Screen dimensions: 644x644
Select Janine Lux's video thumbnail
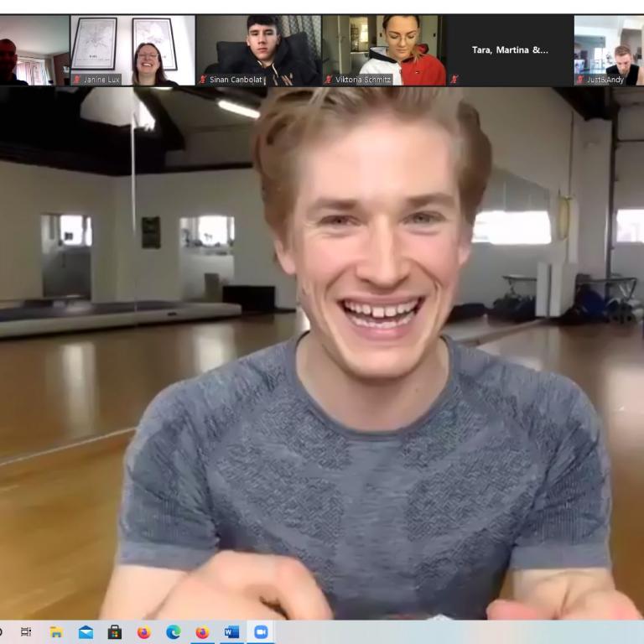click(x=132, y=49)
